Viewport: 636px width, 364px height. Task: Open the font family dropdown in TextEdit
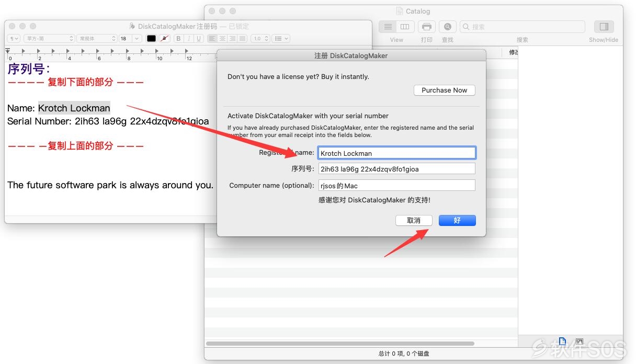(x=50, y=39)
